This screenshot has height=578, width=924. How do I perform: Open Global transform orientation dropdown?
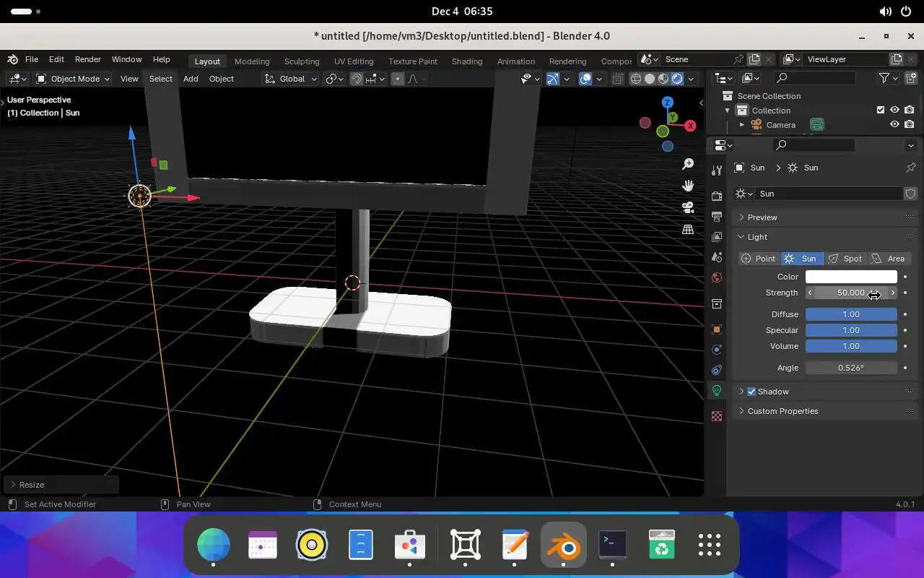[290, 79]
